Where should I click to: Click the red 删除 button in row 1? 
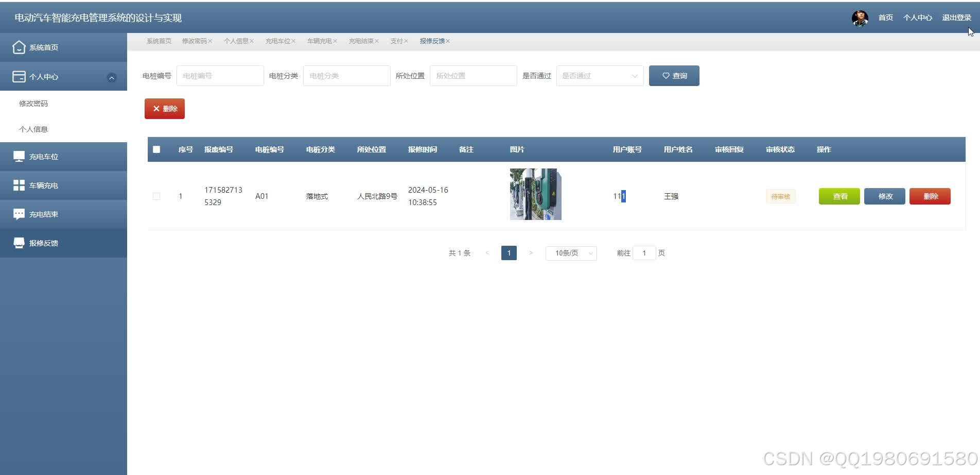(x=930, y=196)
